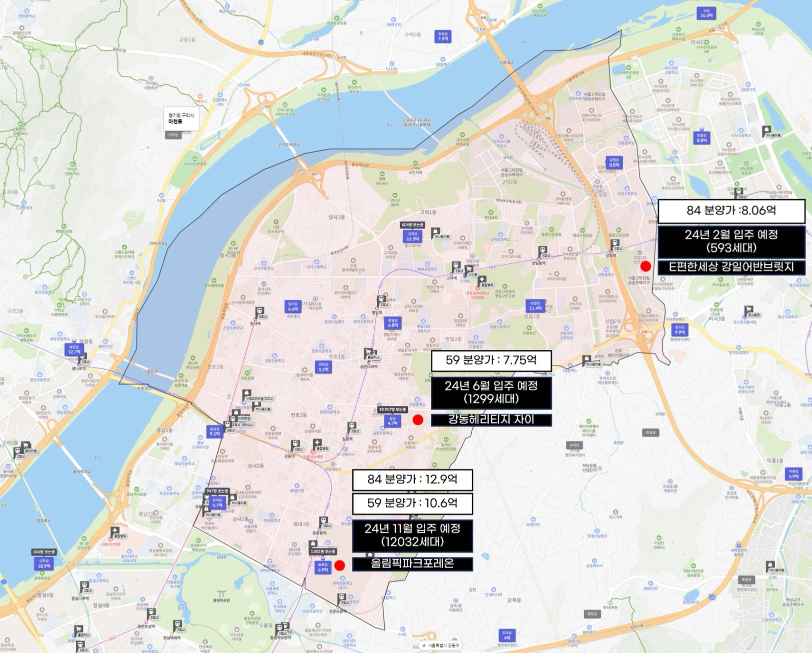The height and width of the screenshot is (653, 812).
Task: Open the 10.6억 price badge at top right
Action: [706, 13]
